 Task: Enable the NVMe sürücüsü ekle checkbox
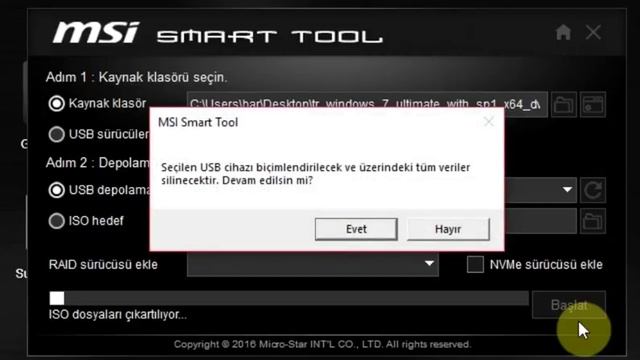pyautogui.click(x=475, y=264)
